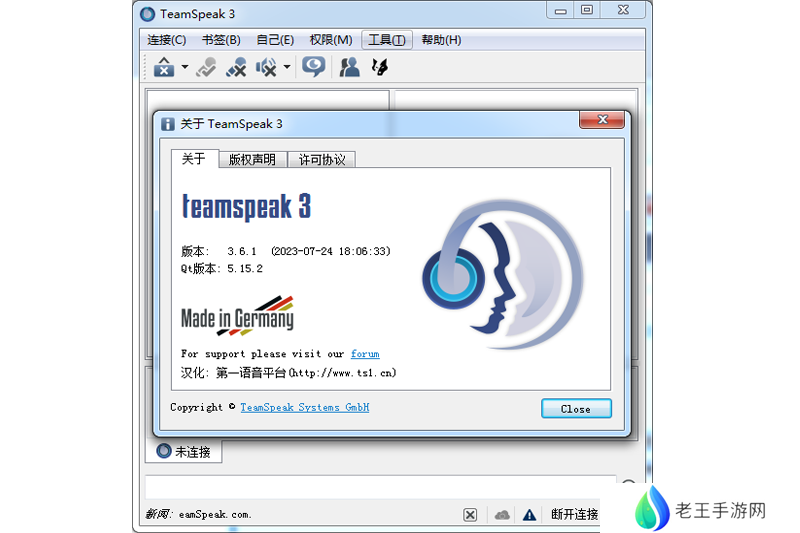Click the disconnect from server toolbar icon
Screen dimensions: 800x533
pos(164,67)
